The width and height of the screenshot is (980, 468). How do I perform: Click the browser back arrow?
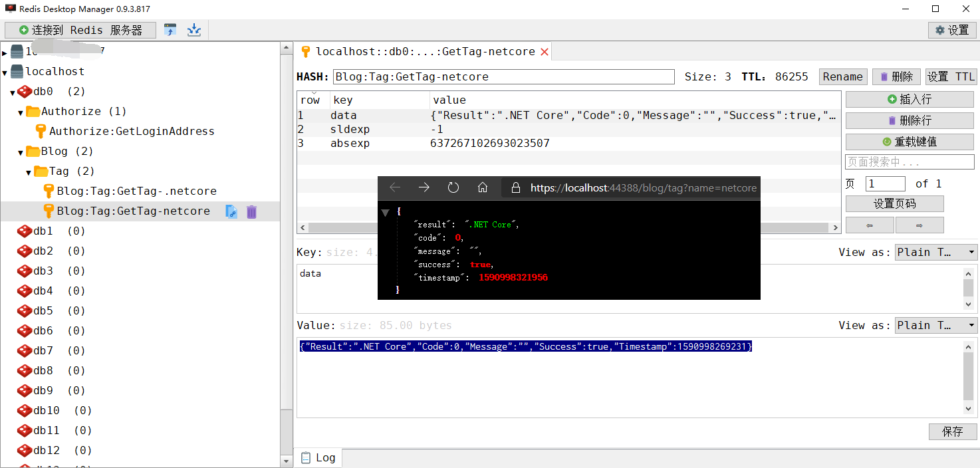395,188
